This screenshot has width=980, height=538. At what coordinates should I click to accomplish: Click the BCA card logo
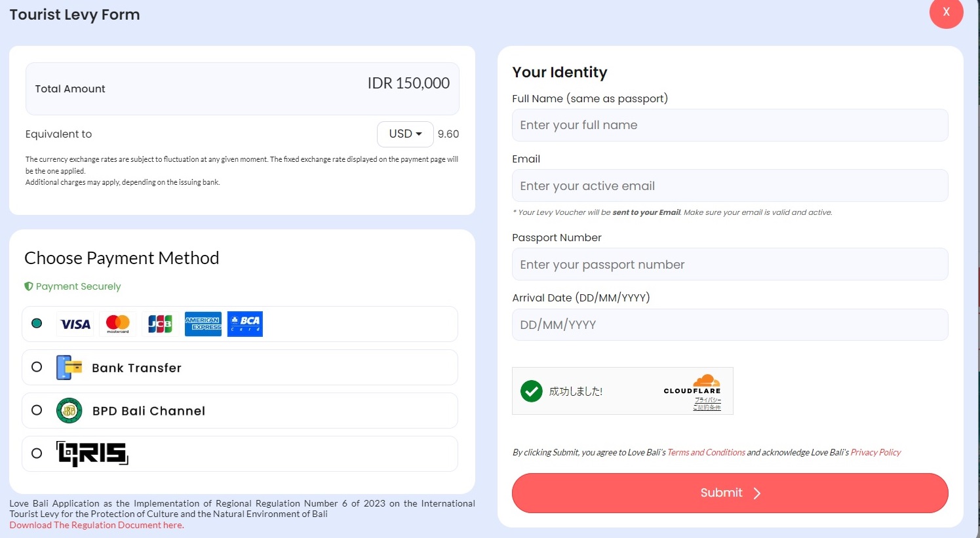click(x=245, y=324)
